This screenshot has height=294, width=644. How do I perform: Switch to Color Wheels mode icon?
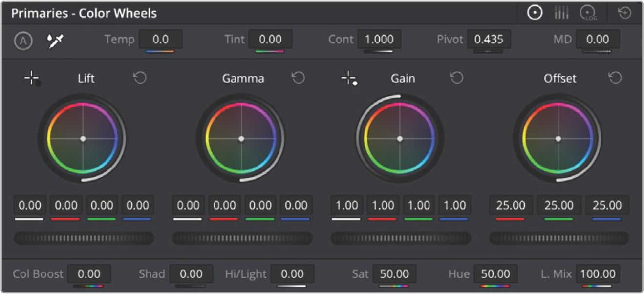[535, 13]
